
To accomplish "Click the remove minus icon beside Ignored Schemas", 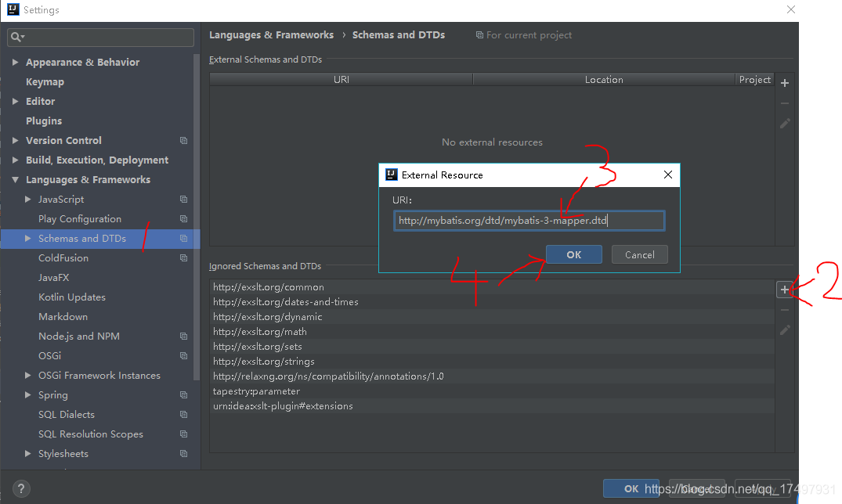I will pos(785,310).
